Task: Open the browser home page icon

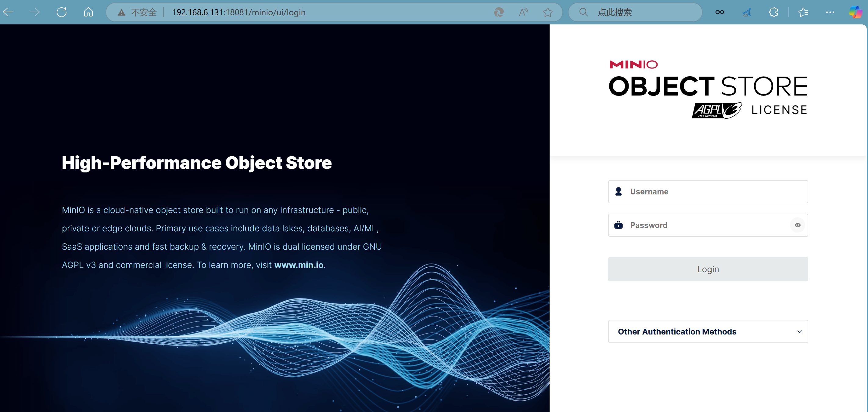Action: (88, 13)
